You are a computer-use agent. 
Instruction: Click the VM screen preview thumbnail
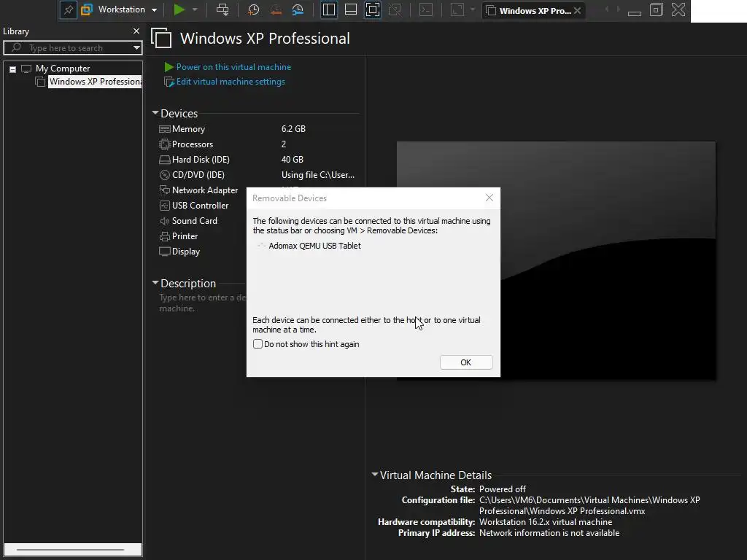[556, 260]
